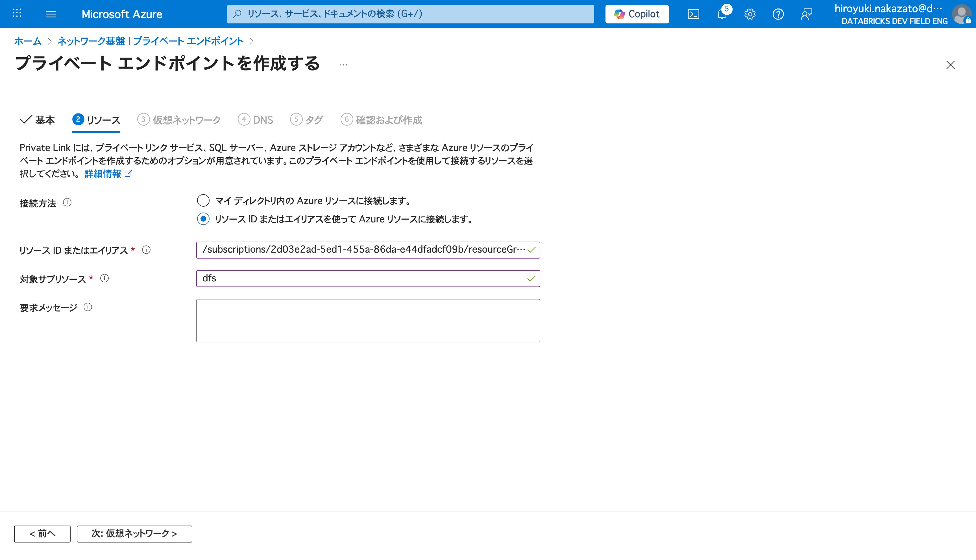Click info icon beside 要求メッセージ
Screen dimensions: 976x560
pyautogui.click(x=88, y=307)
